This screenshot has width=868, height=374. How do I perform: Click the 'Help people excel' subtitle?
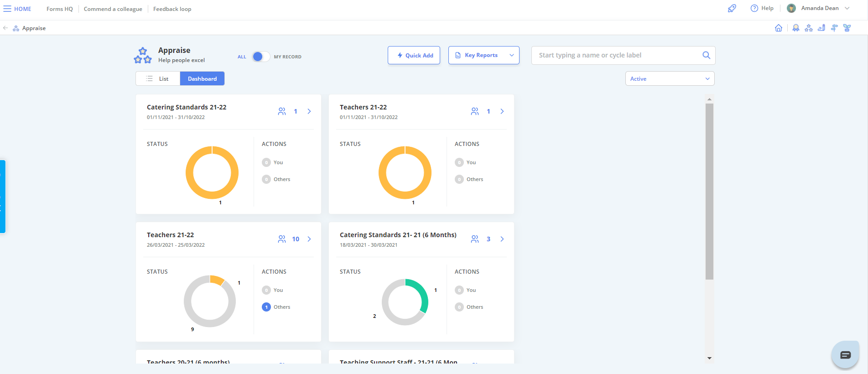pyautogui.click(x=182, y=60)
